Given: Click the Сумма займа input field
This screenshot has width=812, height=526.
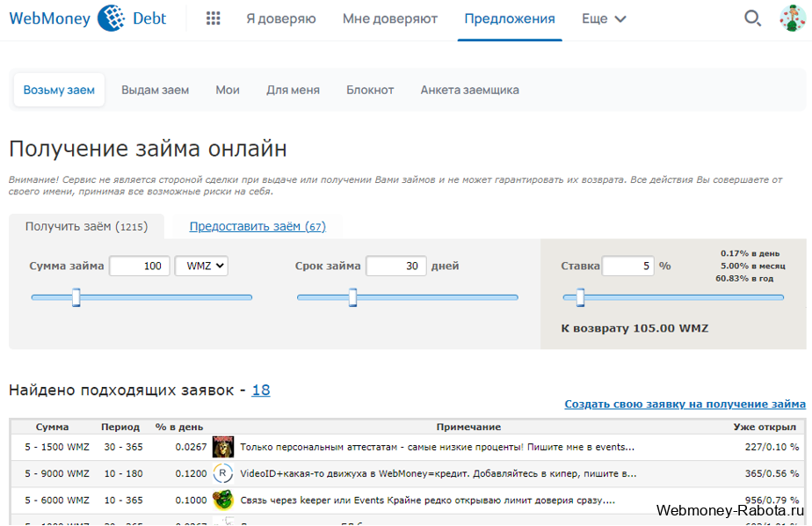Looking at the screenshot, I should click(140, 266).
